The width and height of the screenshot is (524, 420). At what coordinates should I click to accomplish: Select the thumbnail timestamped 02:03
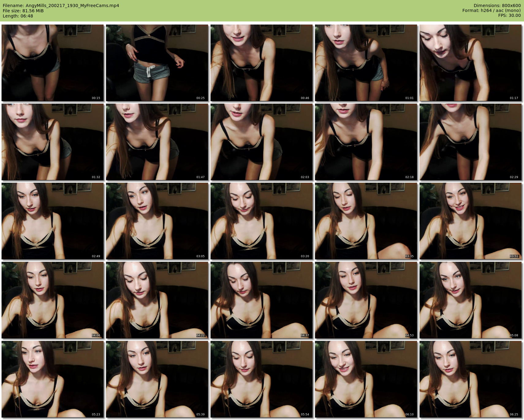coord(261,142)
